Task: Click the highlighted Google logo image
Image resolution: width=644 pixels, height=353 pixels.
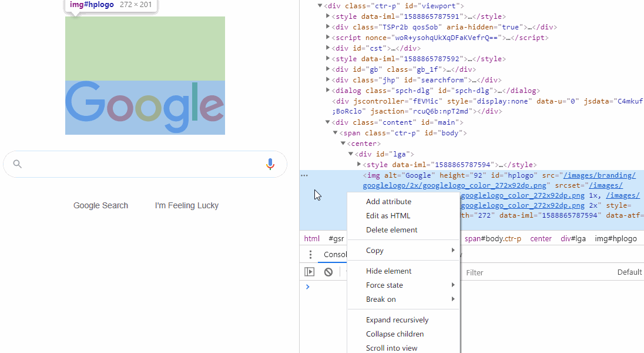Action: click(145, 108)
